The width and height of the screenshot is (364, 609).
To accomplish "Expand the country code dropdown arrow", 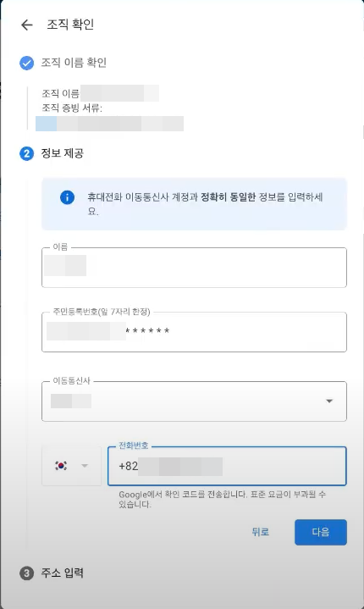I will 85,466.
